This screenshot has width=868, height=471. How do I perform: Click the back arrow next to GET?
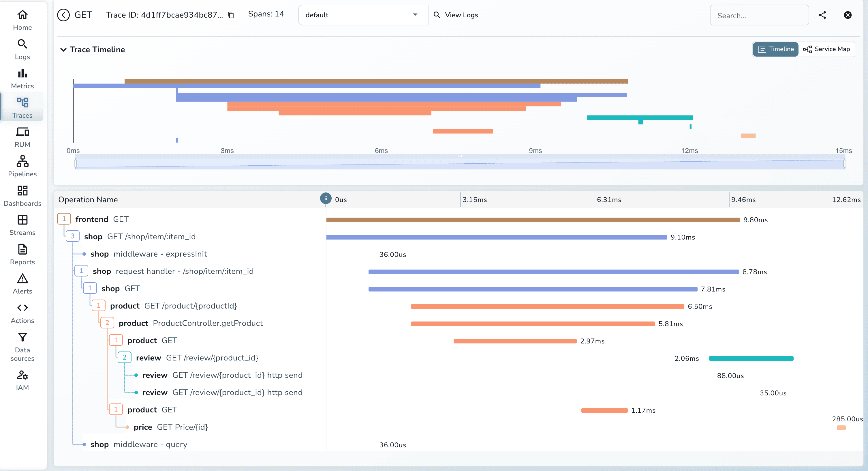pyautogui.click(x=63, y=15)
